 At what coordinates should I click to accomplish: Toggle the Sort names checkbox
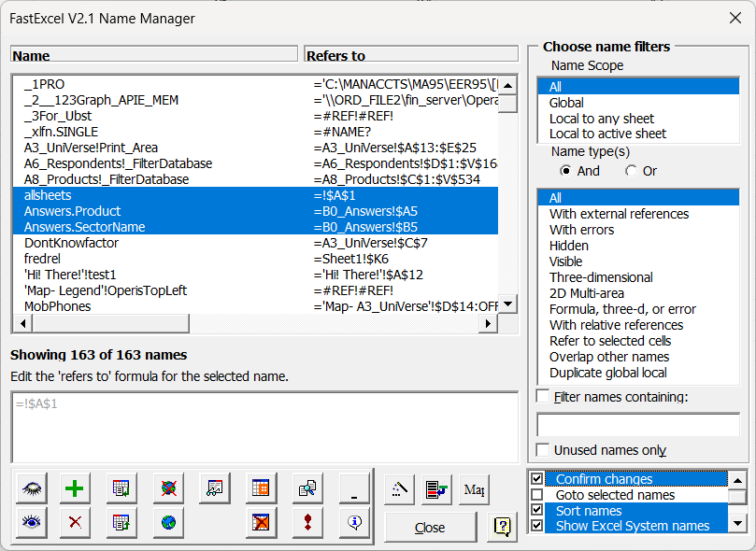click(536, 510)
